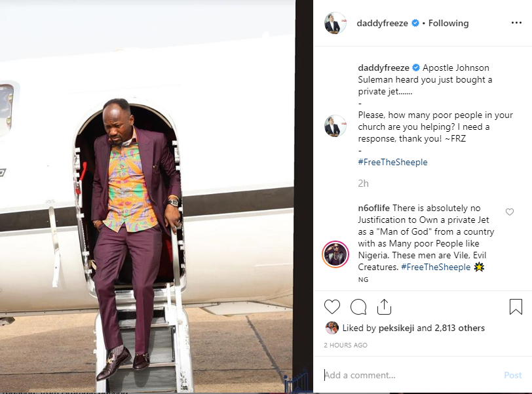Open the caption author daddyfreeze avatar
This screenshot has width=532, height=394.
point(335,126)
